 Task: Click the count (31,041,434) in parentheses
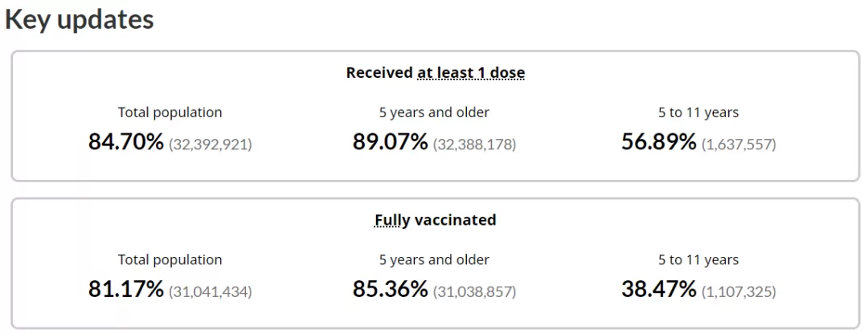(211, 292)
